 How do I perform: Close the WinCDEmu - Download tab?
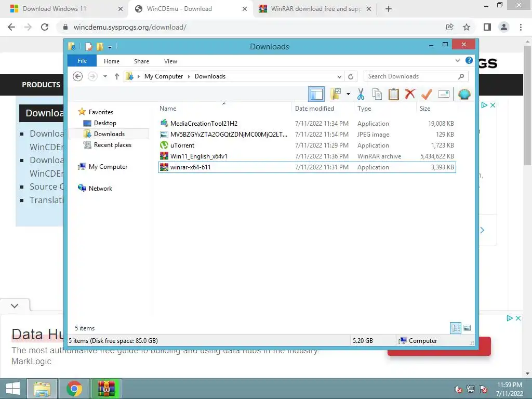pyautogui.click(x=245, y=9)
